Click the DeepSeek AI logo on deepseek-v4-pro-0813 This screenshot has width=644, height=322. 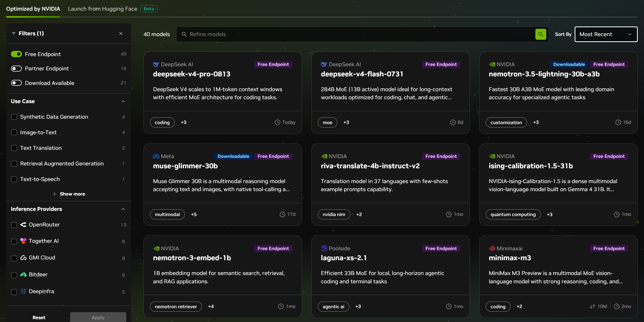[x=156, y=64]
